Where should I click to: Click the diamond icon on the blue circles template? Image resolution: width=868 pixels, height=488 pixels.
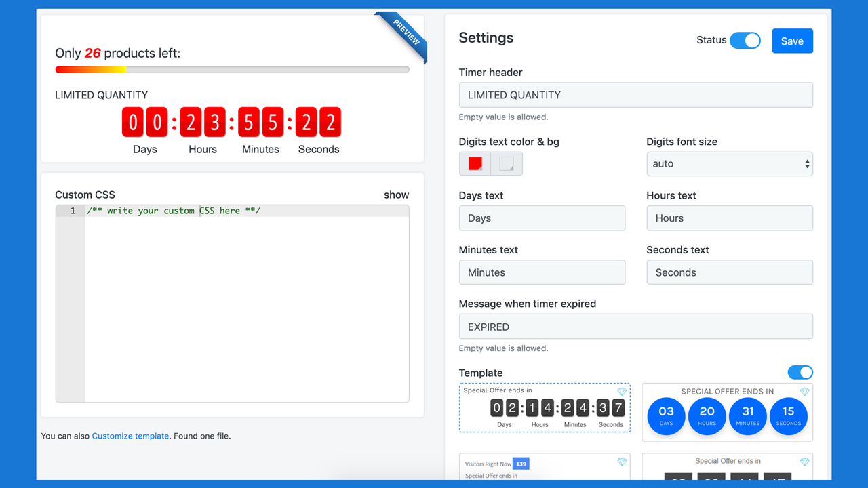click(x=805, y=392)
